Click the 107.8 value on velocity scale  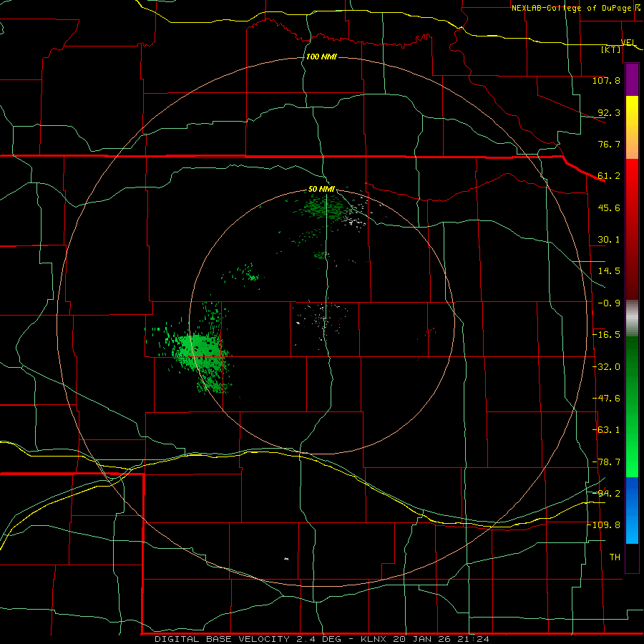click(606, 80)
